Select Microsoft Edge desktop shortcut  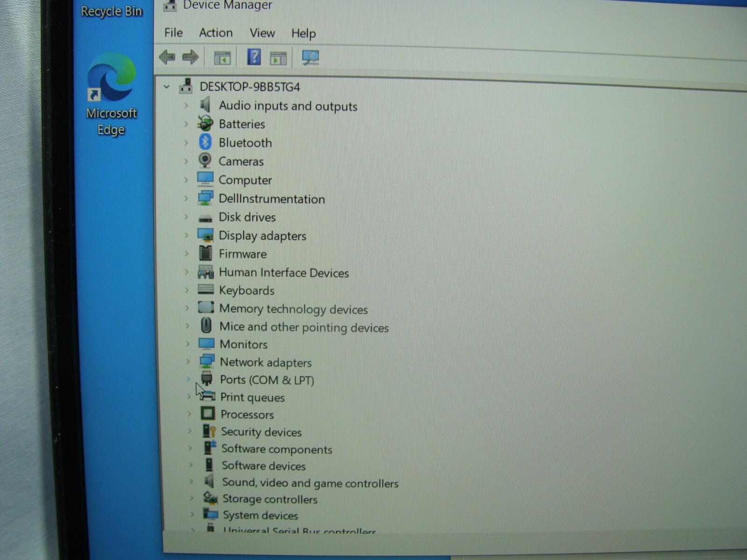111,94
